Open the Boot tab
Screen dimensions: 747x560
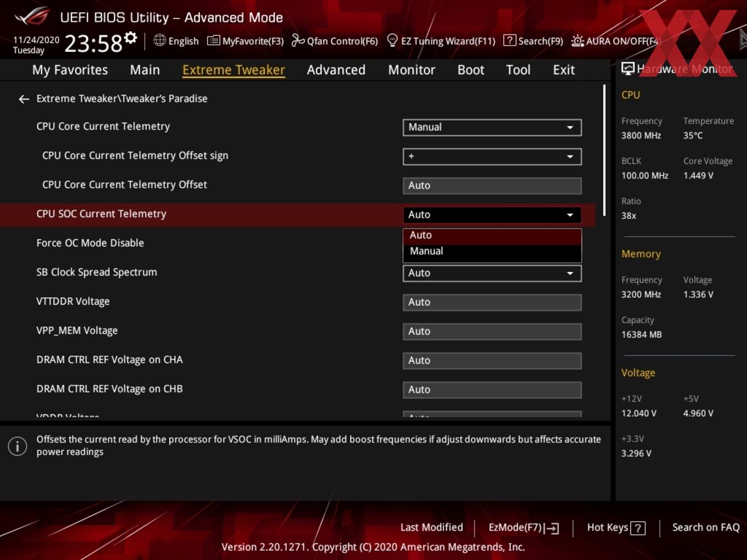[x=471, y=70]
